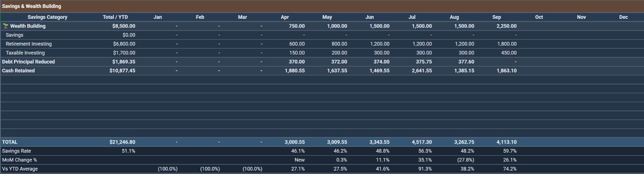Select the May column header

(327, 17)
